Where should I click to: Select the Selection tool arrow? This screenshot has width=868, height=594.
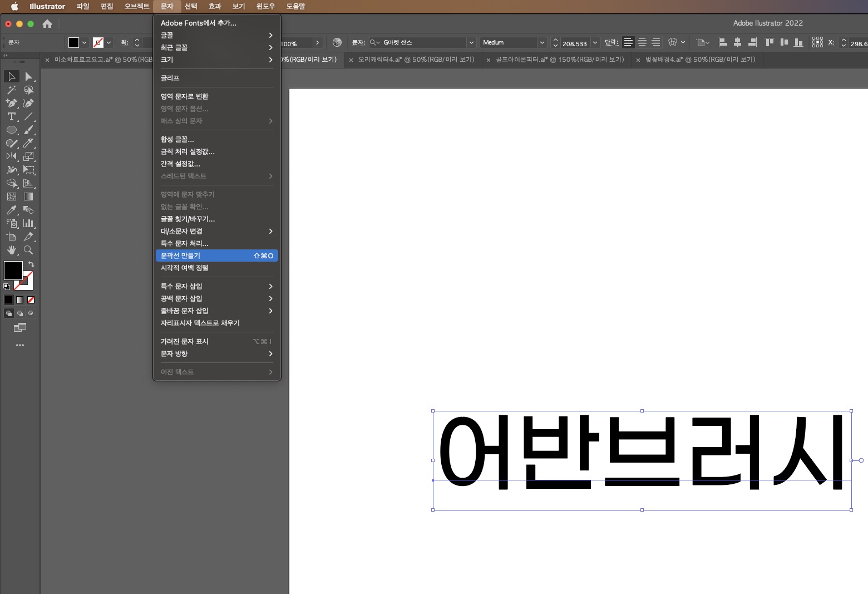pyautogui.click(x=12, y=76)
